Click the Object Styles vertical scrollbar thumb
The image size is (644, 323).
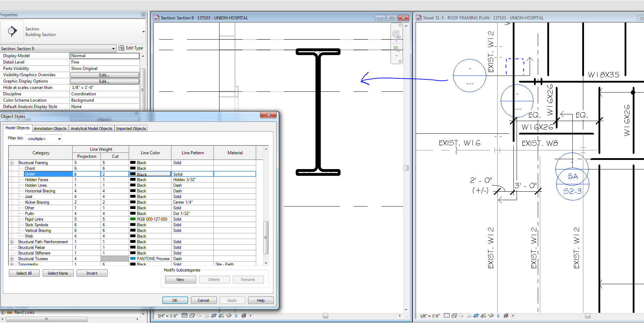pos(266,237)
